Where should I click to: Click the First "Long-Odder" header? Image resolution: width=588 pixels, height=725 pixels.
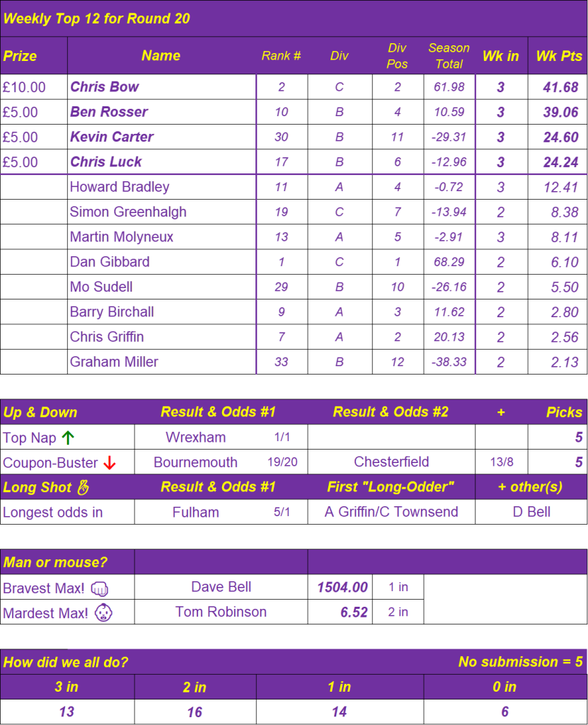click(391, 487)
